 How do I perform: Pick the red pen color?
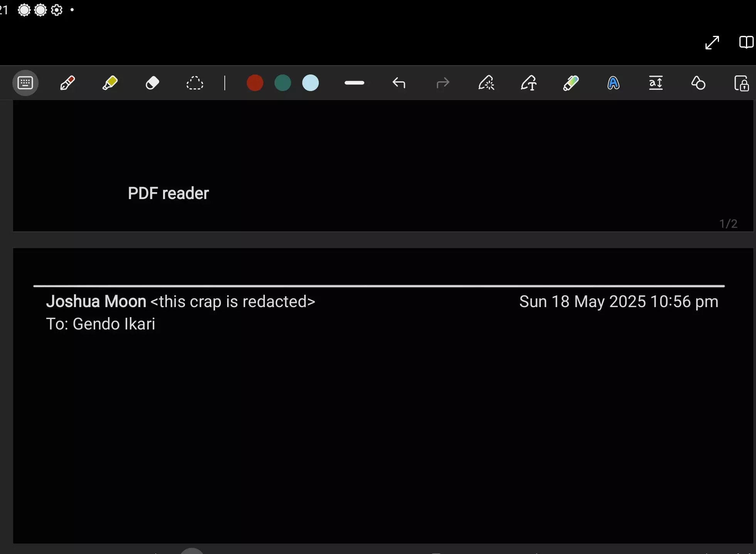click(255, 83)
